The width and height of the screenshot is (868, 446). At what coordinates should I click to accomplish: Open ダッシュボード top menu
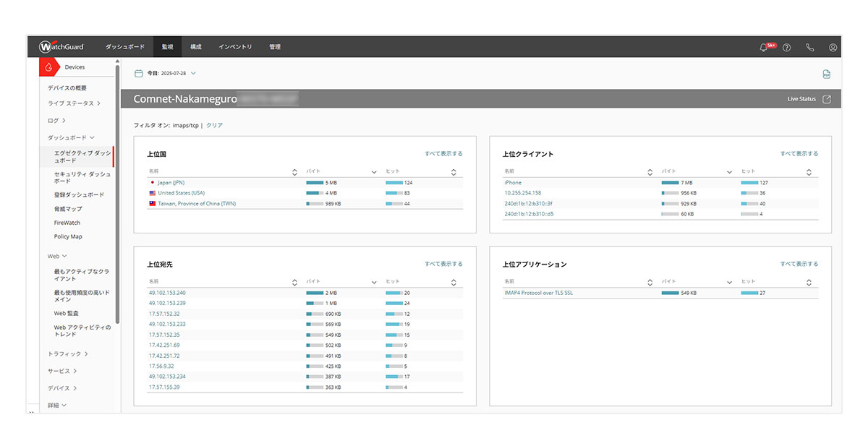tap(125, 47)
